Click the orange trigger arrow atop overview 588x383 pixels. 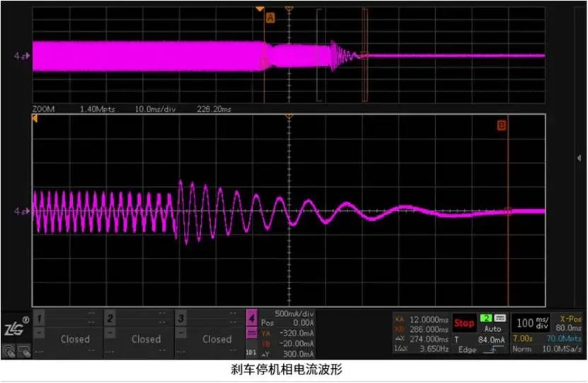pos(260,8)
